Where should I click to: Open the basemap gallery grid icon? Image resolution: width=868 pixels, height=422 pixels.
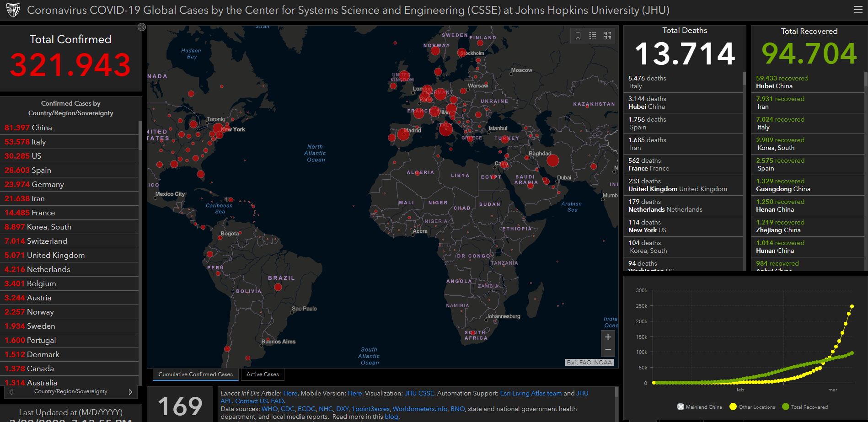click(607, 36)
